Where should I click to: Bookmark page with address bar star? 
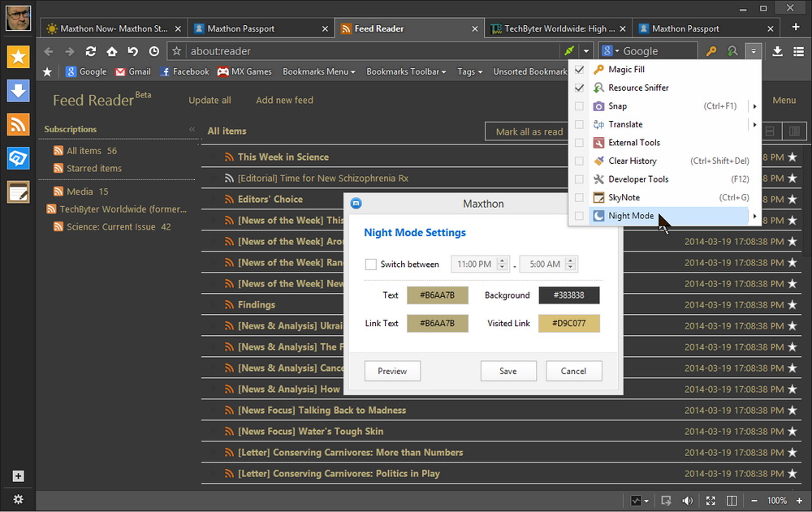coord(176,51)
